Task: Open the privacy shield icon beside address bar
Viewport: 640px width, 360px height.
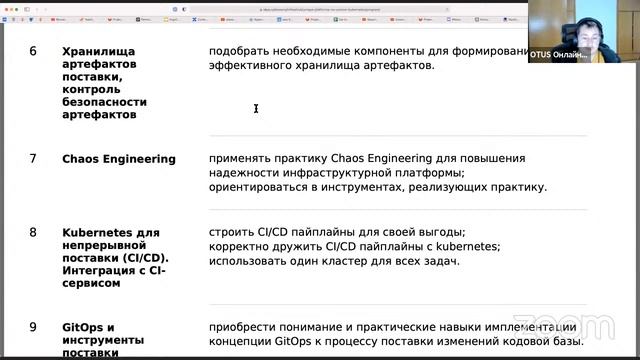Action: pyautogui.click(x=184, y=9)
